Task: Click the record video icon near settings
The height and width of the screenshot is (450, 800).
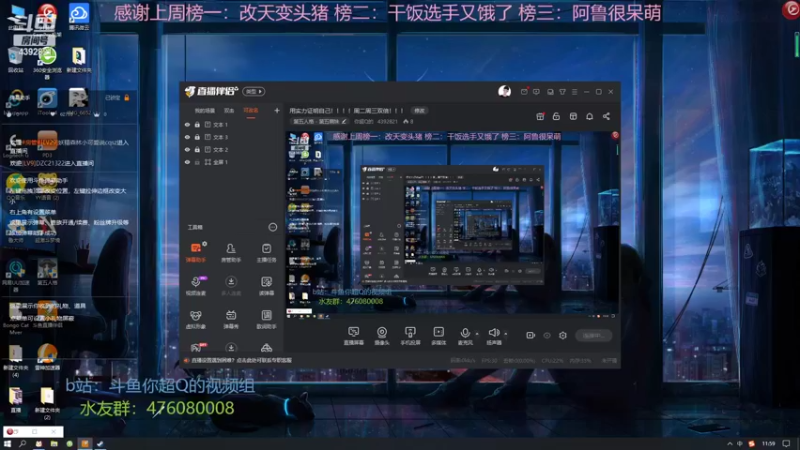Action: point(531,335)
